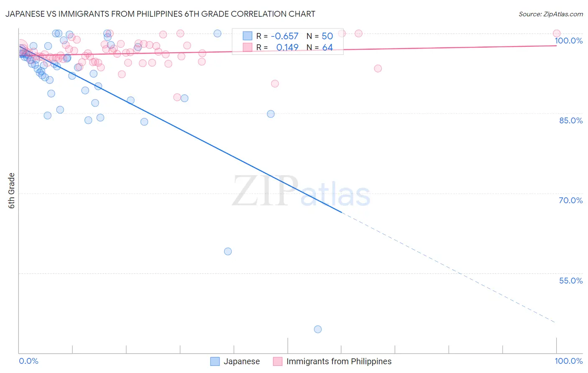Click the 85.0% y-axis tick label

click(571, 120)
